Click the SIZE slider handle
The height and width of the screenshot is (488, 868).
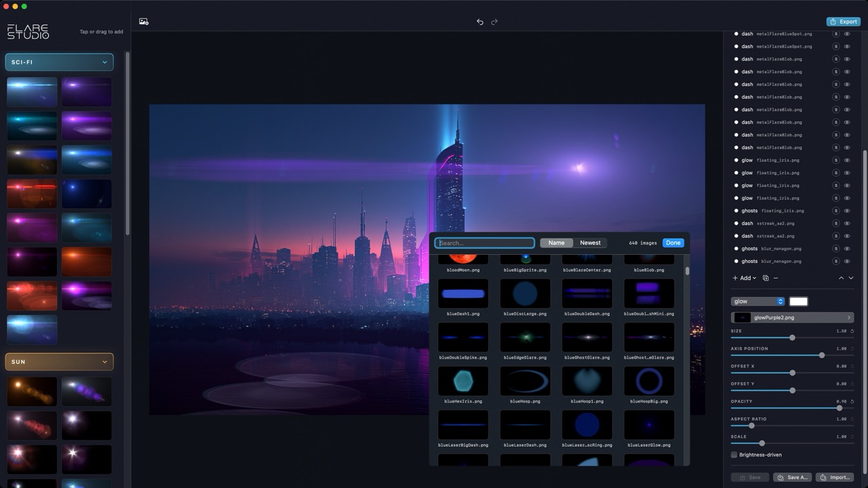792,338
